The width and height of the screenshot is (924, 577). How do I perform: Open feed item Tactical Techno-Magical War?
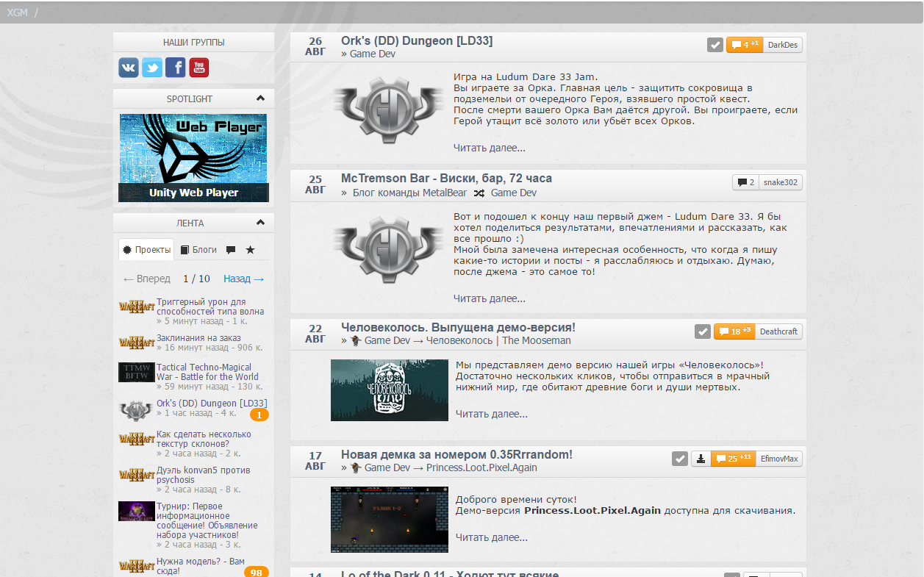pos(207,372)
